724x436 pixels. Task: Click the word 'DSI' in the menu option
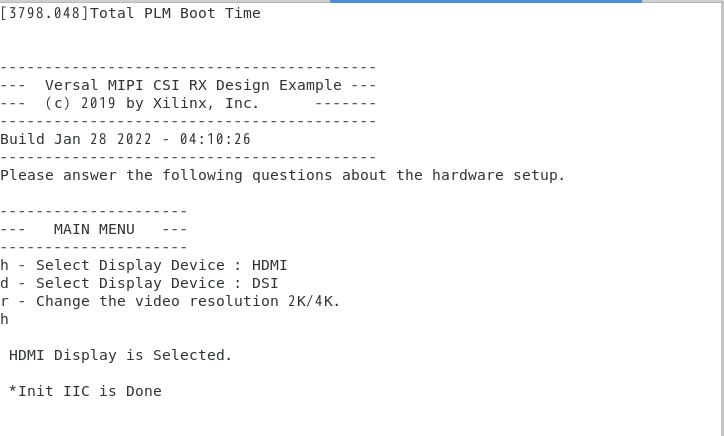tap(265, 284)
